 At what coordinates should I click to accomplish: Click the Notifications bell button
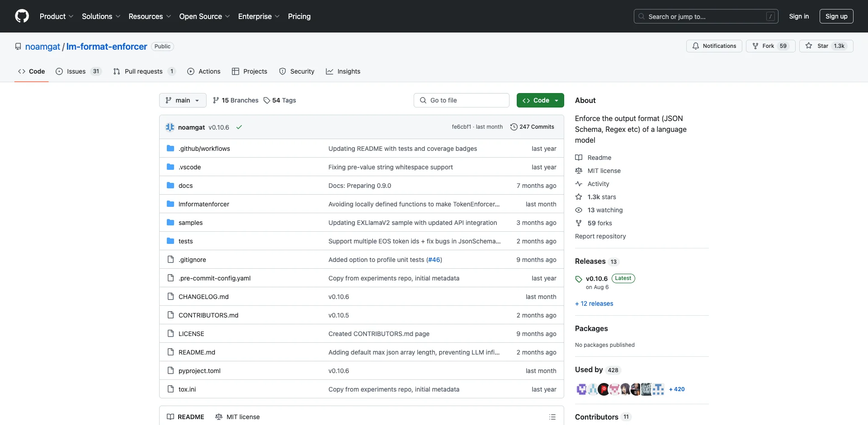tap(714, 46)
